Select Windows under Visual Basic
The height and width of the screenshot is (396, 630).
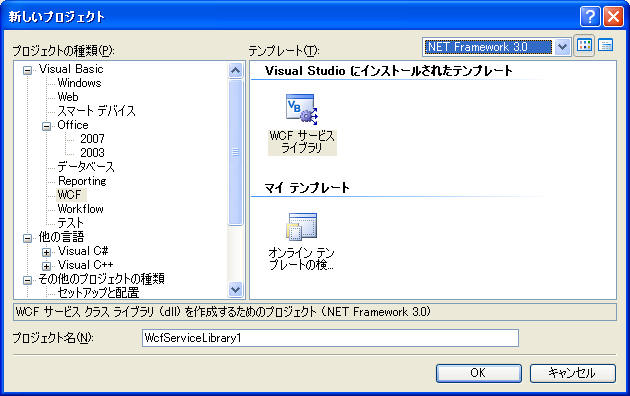(x=79, y=83)
